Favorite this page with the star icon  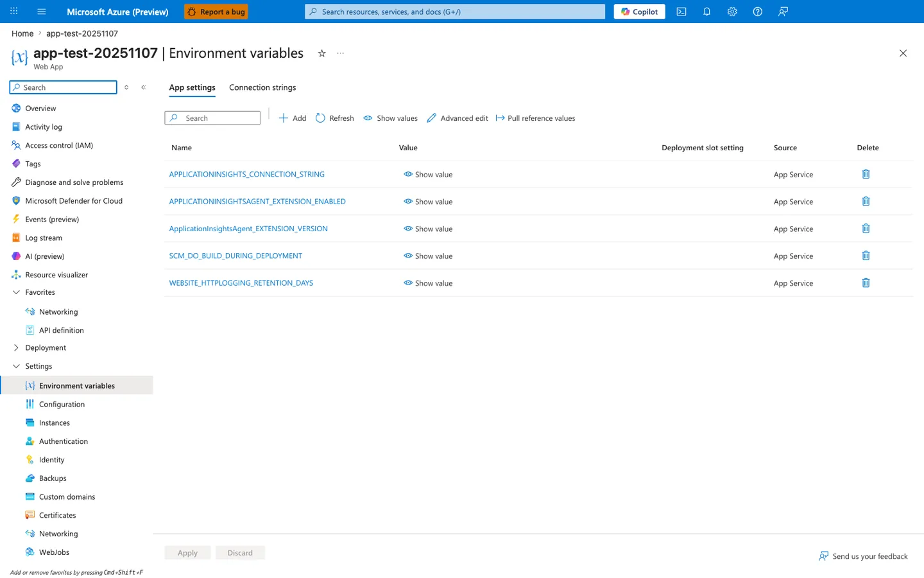click(x=322, y=53)
